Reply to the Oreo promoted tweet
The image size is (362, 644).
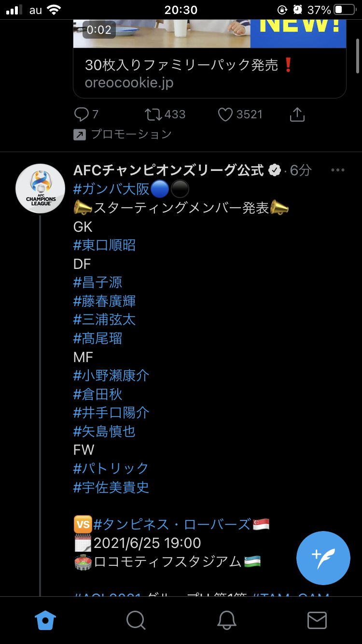point(82,114)
